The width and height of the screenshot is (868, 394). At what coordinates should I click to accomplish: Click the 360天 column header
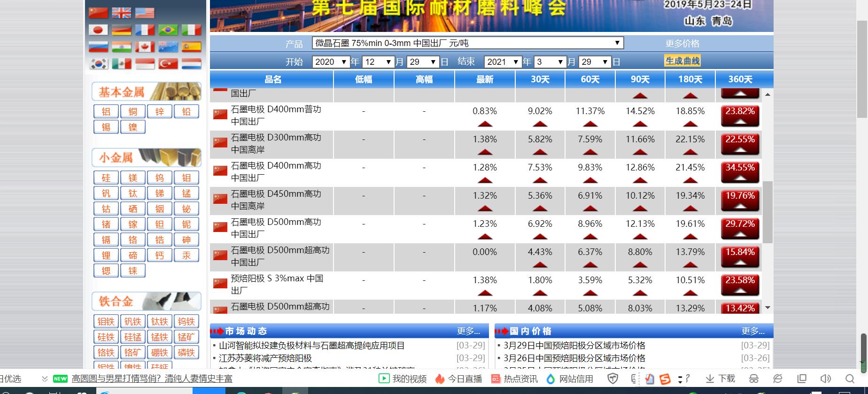pyautogui.click(x=740, y=79)
